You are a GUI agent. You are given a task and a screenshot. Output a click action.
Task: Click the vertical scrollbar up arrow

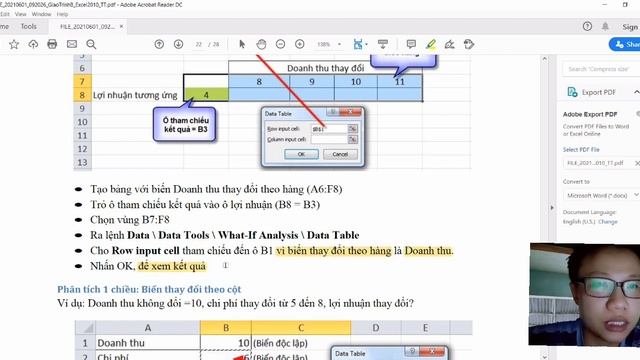[x=544, y=59]
